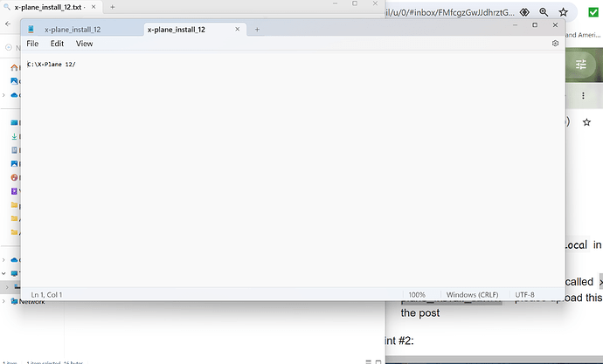Open Desktop in File Explorer sidebar
Viewport: 603px width, 364px height.
click(14, 122)
